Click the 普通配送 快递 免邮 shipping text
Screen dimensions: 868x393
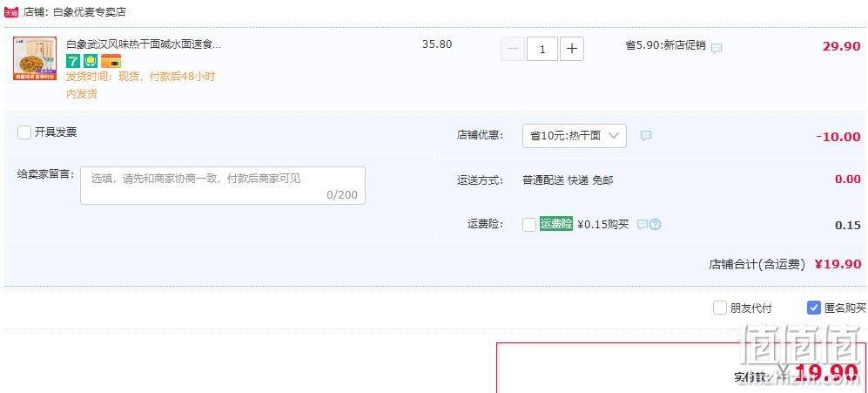[x=568, y=180]
